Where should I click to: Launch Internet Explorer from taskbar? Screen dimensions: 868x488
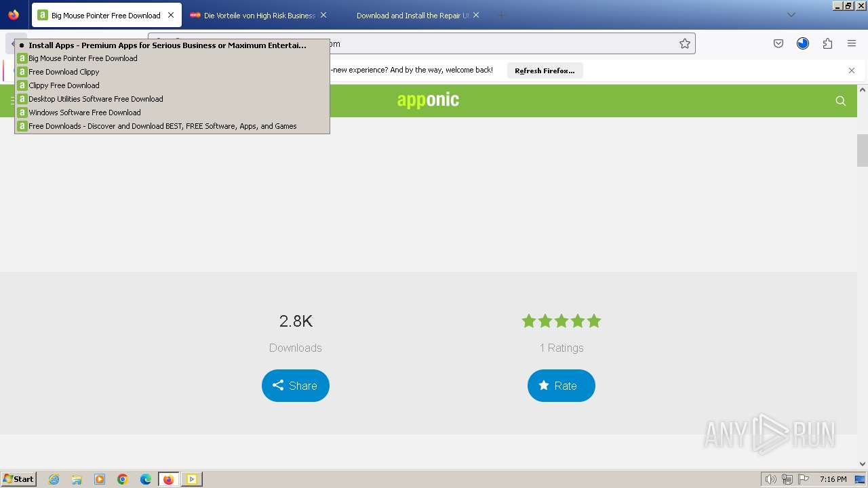pos(54,479)
